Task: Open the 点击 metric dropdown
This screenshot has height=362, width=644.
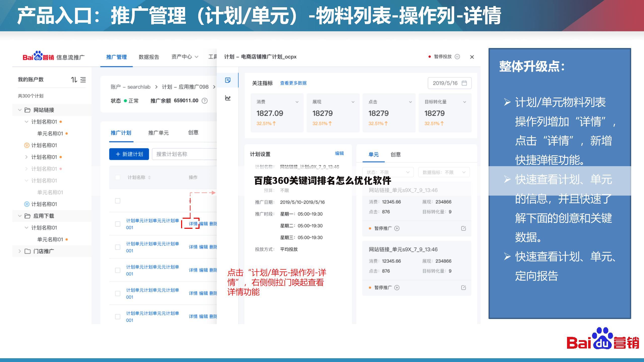Action: pyautogui.click(x=410, y=102)
